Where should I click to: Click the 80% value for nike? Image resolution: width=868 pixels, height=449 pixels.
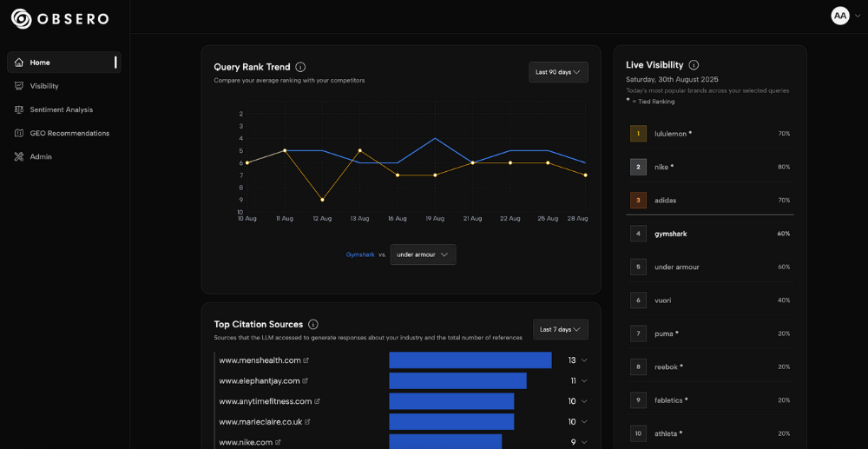point(784,168)
